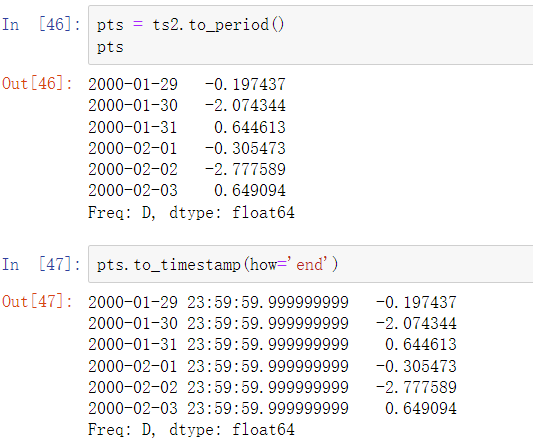Click timestamp 2000-02-03 23:59:59.999999999

[x=219, y=408]
